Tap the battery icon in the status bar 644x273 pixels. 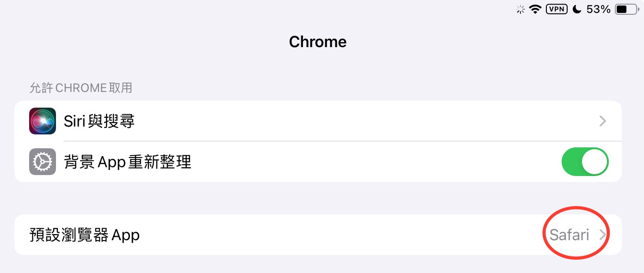(626, 9)
